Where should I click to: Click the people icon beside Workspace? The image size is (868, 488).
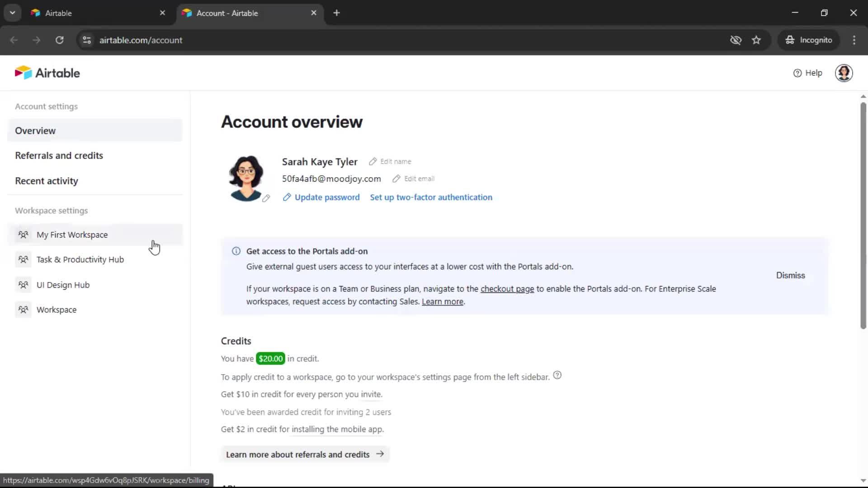23,310
